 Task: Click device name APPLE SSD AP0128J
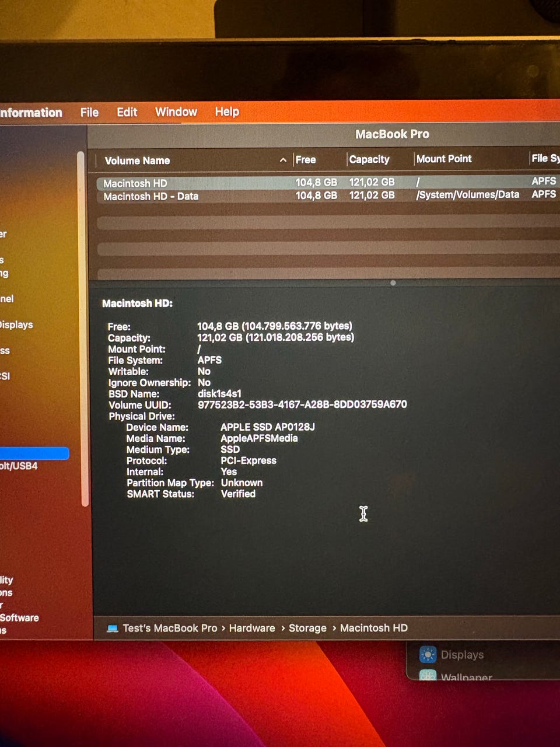coord(268,427)
